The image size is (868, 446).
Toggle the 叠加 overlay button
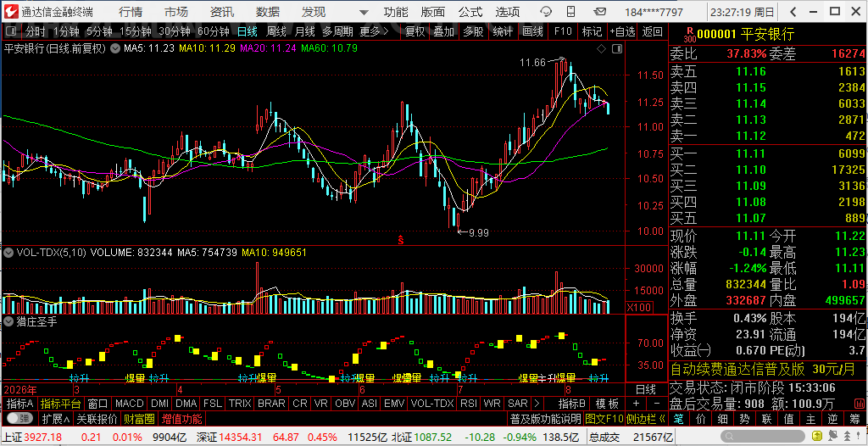(443, 31)
